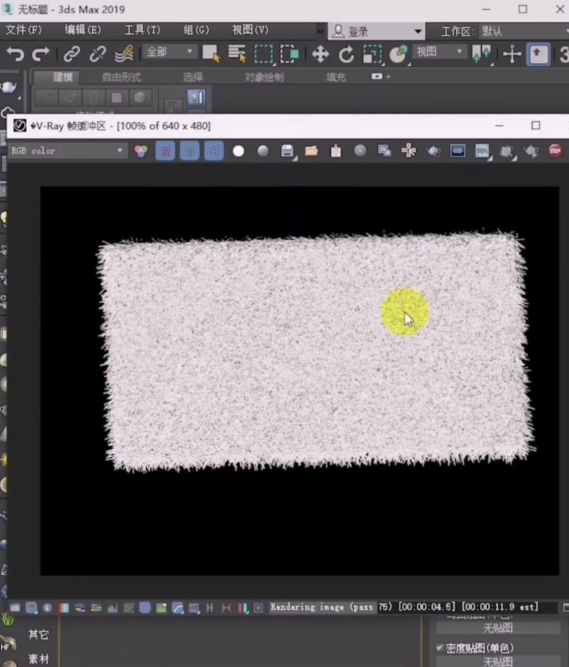Switch to the 选择 ribbon tab
This screenshot has height=667, width=569.
[x=193, y=77]
